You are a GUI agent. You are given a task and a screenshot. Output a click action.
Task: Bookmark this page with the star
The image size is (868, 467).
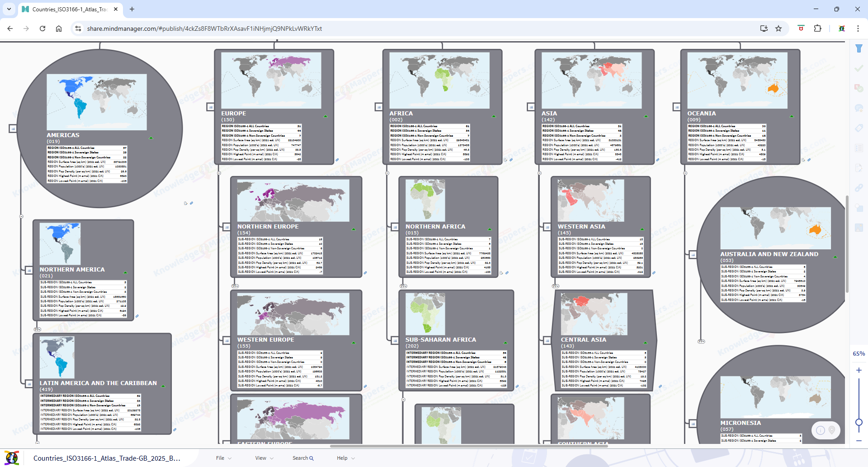click(x=778, y=29)
